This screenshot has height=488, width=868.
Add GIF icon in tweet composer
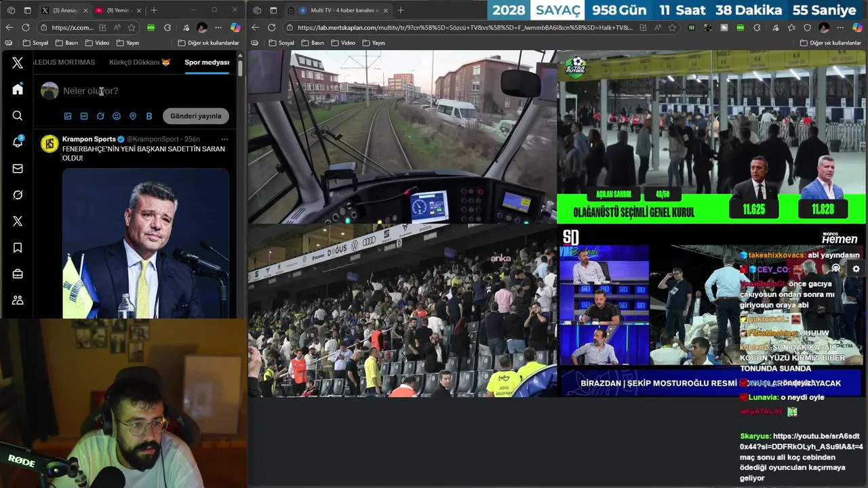(x=84, y=116)
